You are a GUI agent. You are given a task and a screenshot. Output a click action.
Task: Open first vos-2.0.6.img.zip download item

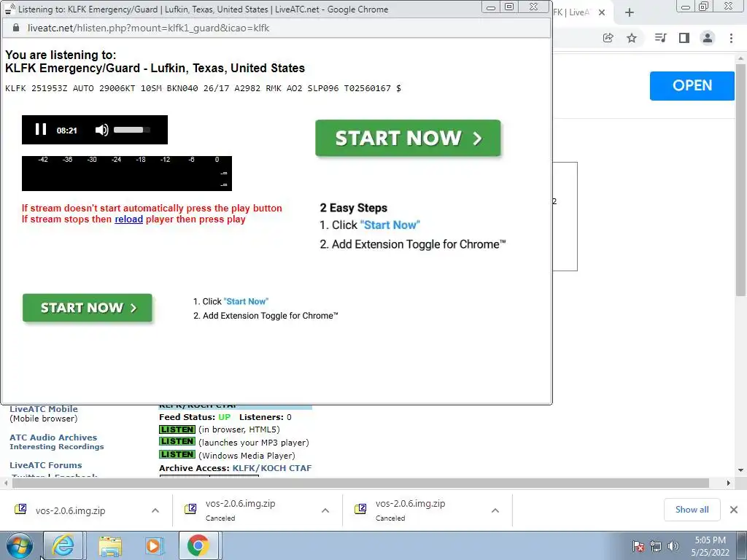[70, 510]
